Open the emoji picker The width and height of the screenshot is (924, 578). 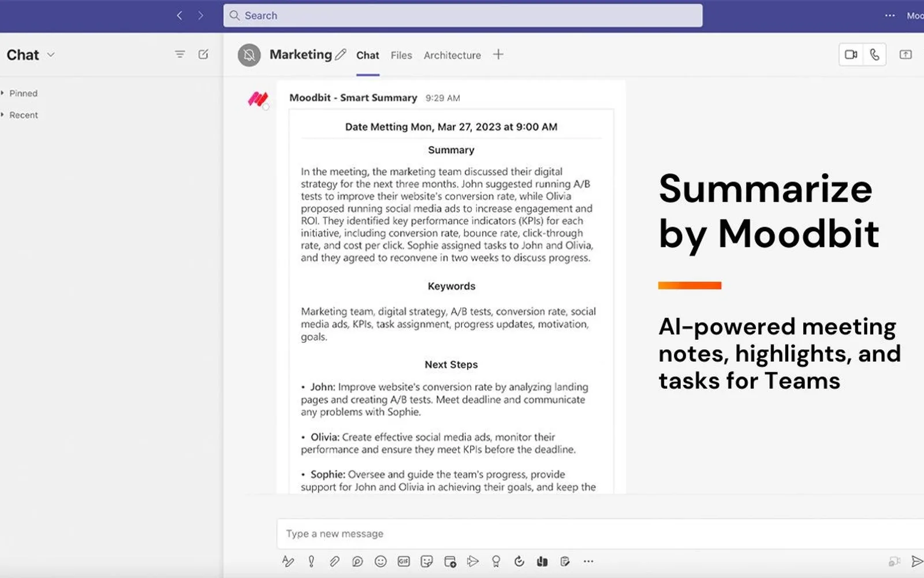pos(381,561)
